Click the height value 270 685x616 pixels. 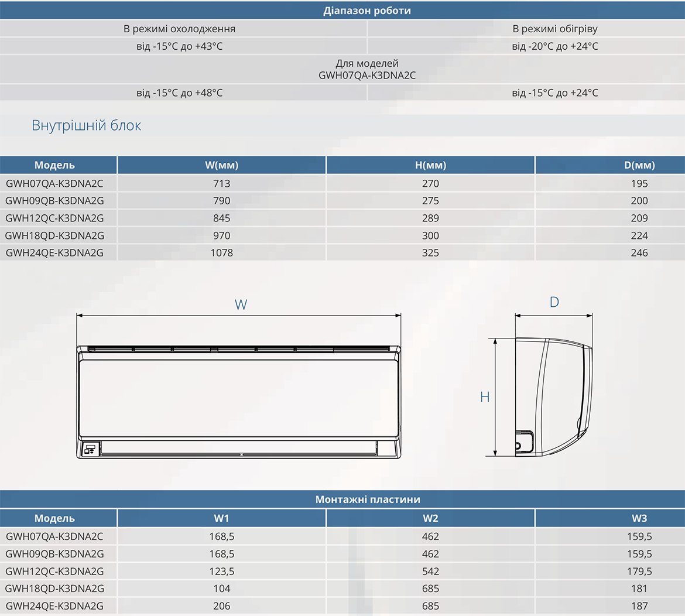point(430,183)
